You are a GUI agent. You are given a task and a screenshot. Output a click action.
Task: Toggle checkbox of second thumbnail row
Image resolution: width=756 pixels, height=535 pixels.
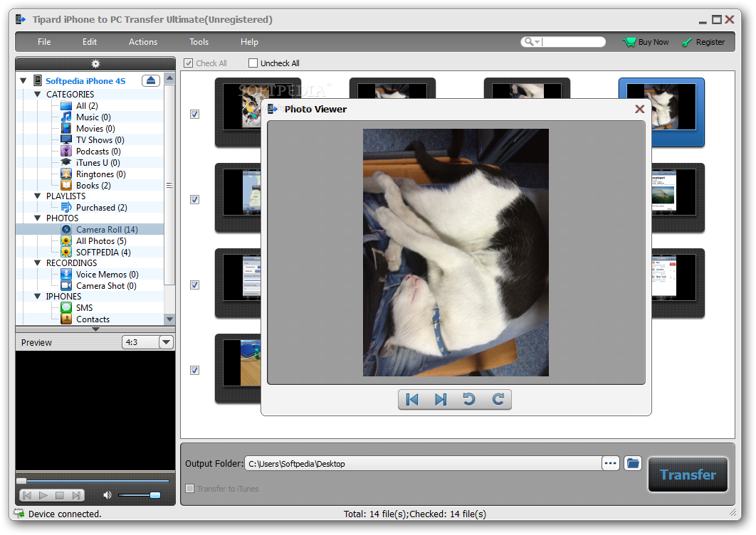pyautogui.click(x=194, y=199)
